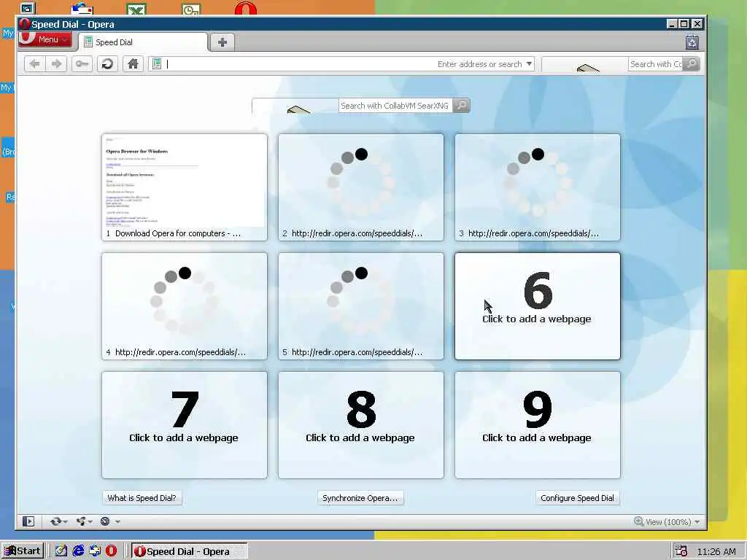Image resolution: width=747 pixels, height=560 pixels.
Task: Click the password wand key button
Action: 82,64
